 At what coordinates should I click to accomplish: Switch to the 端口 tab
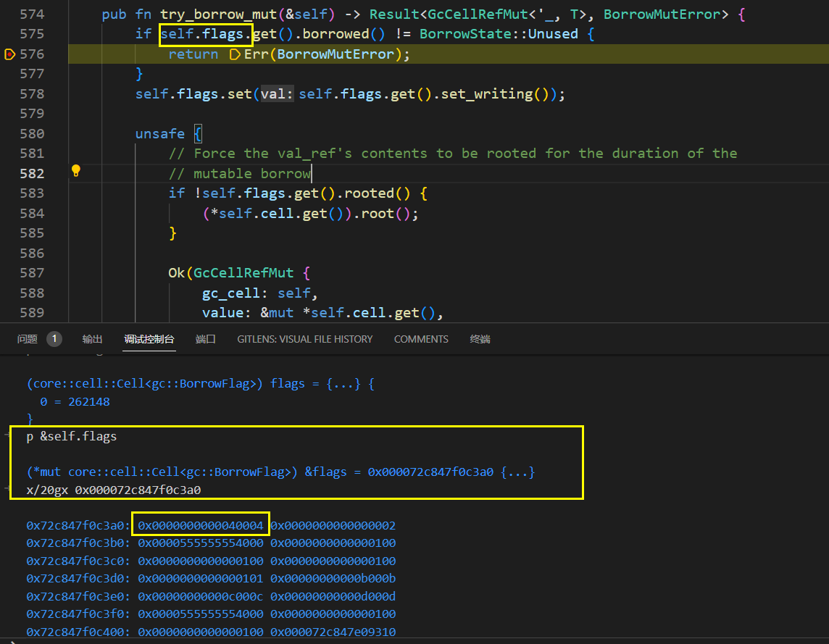[x=206, y=339]
